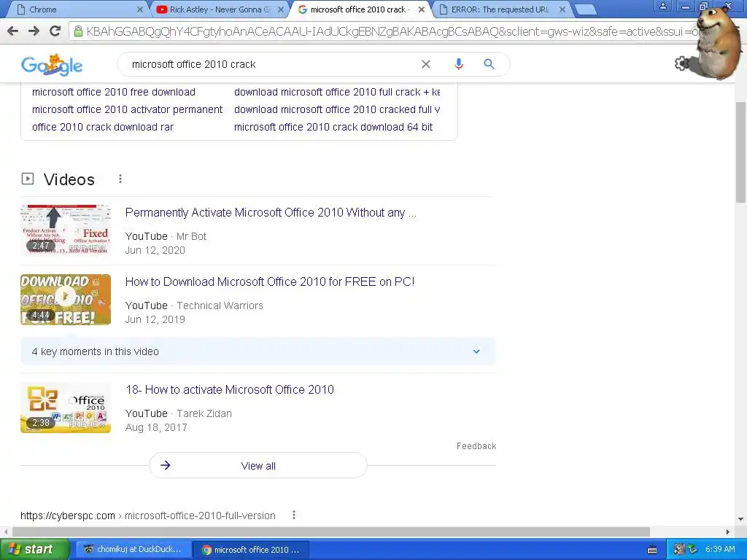The image size is (747, 560).
Task: Close the ERROR requested URL tab
Action: 562,9
